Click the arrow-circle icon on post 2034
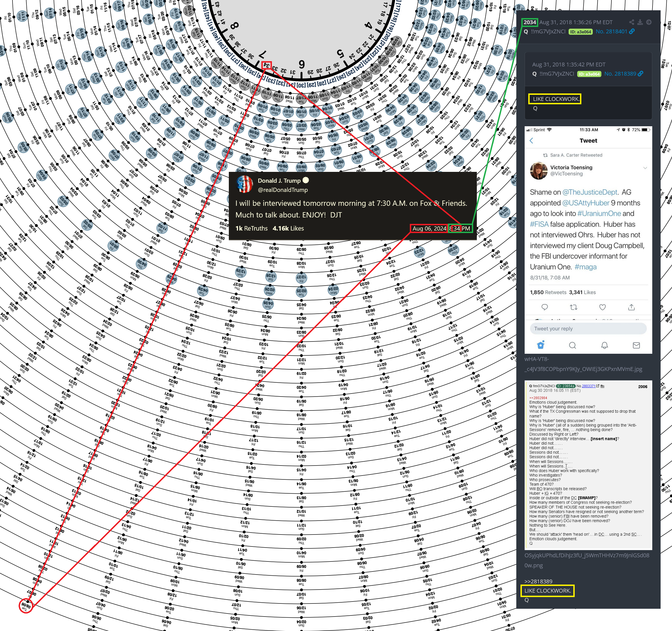Image resolution: width=672 pixels, height=631 pixels. tap(649, 22)
